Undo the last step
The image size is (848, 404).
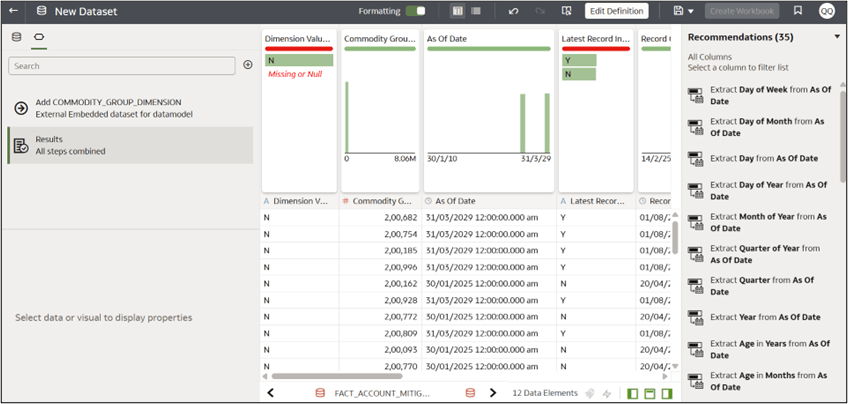click(514, 11)
